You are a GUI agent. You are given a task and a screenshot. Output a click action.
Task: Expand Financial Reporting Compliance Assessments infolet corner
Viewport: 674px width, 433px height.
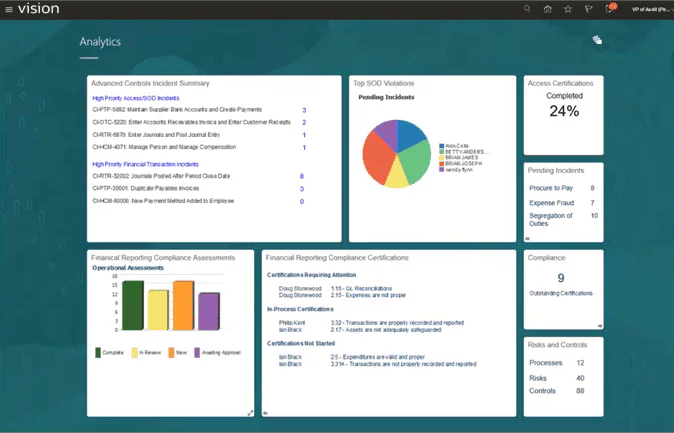pos(250,412)
